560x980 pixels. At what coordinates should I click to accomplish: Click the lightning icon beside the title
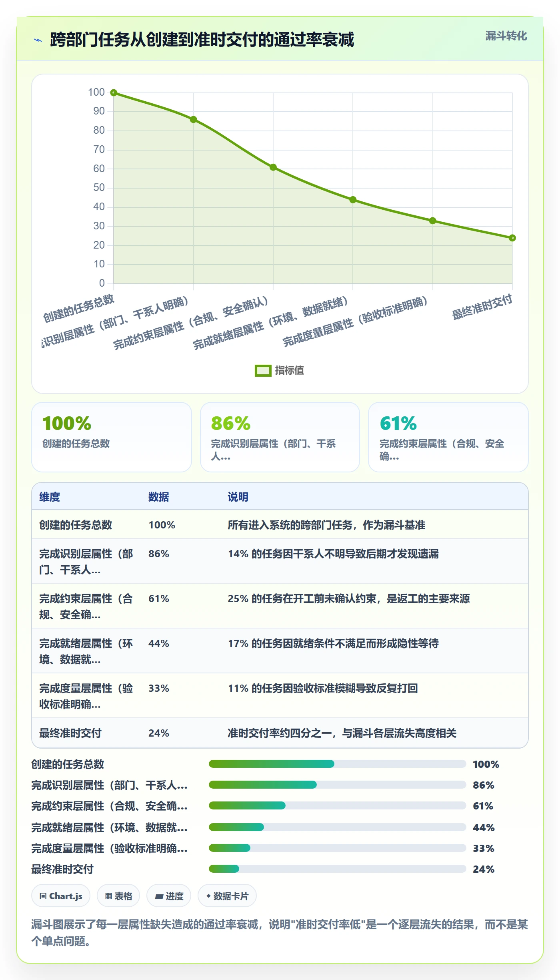pyautogui.click(x=38, y=40)
